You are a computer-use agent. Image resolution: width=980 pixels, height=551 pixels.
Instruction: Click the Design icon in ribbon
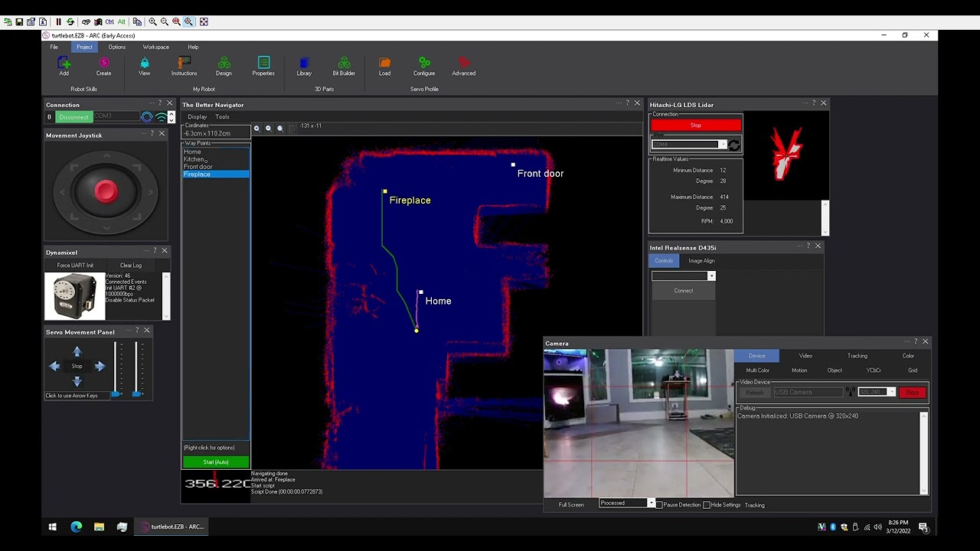coord(224,63)
